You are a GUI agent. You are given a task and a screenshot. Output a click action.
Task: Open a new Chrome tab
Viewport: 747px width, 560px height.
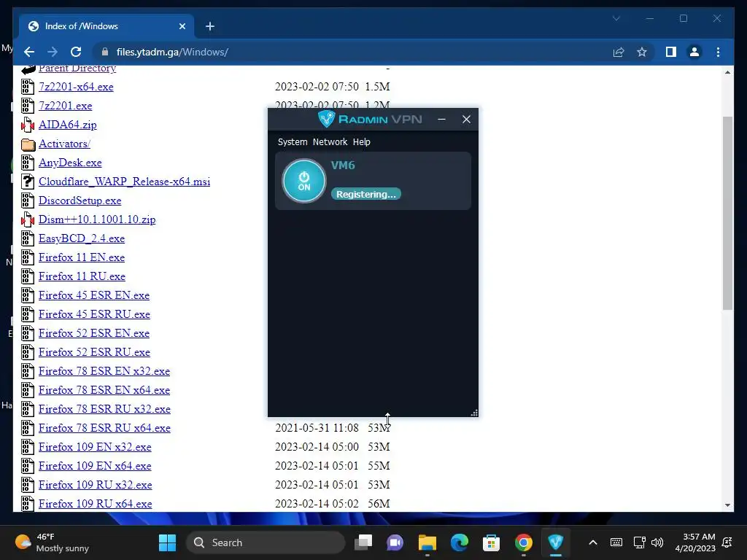pyautogui.click(x=209, y=26)
